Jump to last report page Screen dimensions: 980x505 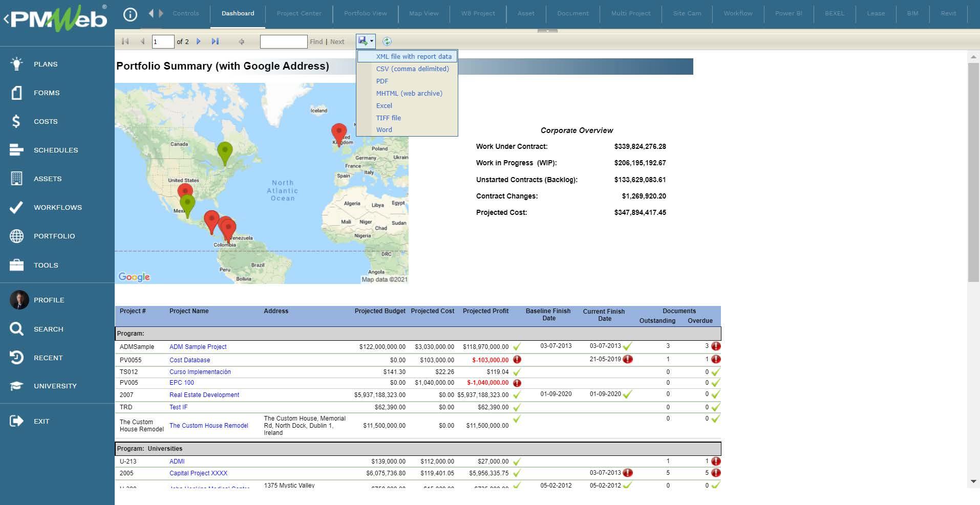(x=215, y=41)
